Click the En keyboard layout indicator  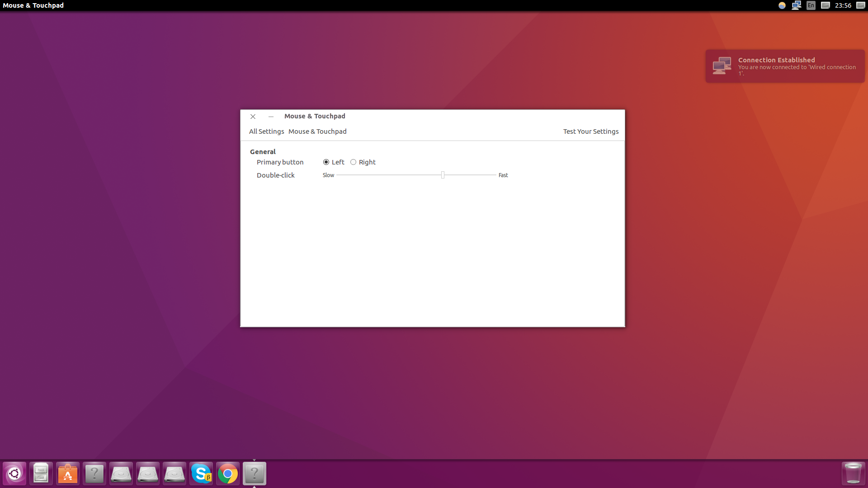tap(811, 5)
